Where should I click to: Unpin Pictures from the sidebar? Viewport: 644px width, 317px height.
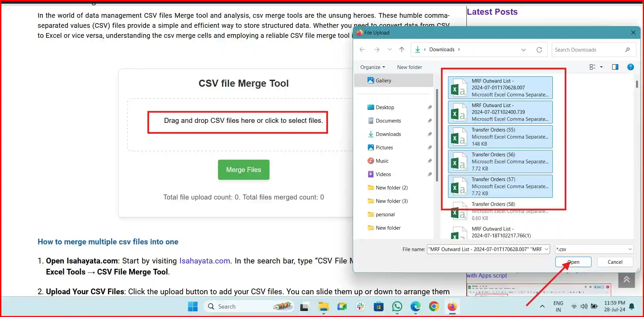pos(430,147)
